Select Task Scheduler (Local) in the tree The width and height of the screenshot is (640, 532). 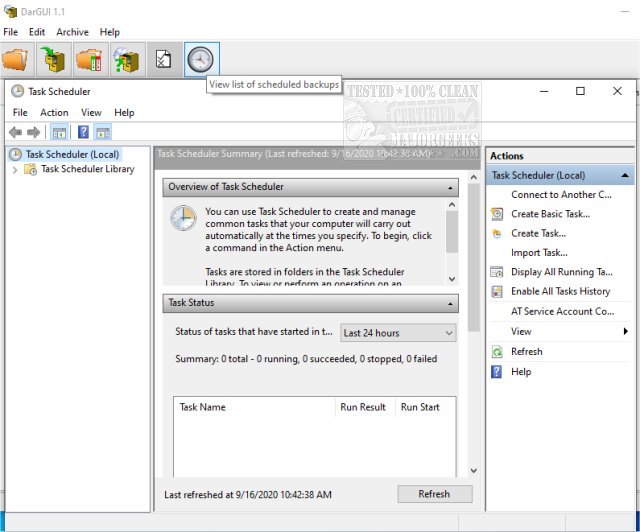72,154
